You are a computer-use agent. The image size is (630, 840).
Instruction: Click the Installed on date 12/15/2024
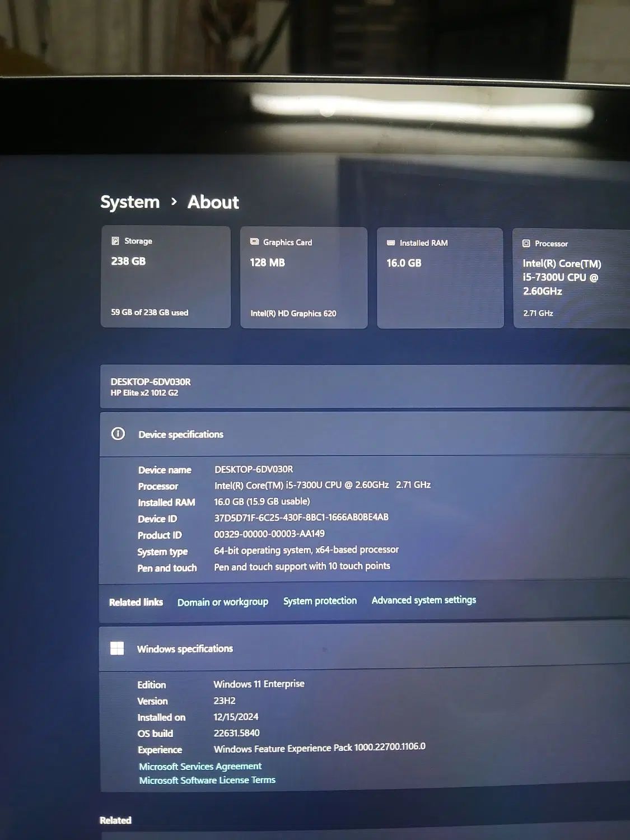point(236,717)
